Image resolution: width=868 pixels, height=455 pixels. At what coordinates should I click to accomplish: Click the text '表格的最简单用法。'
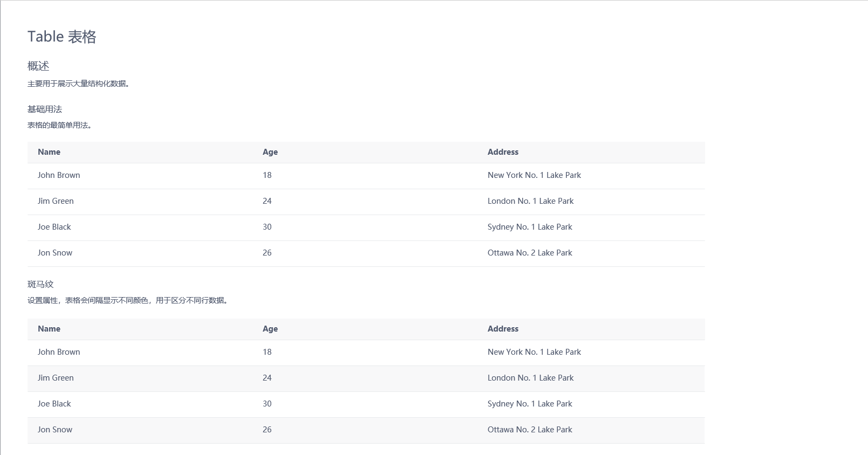coord(59,125)
